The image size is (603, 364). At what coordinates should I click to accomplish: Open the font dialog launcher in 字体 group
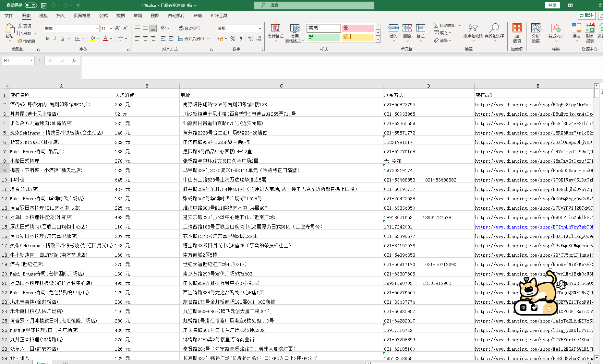(x=129, y=50)
